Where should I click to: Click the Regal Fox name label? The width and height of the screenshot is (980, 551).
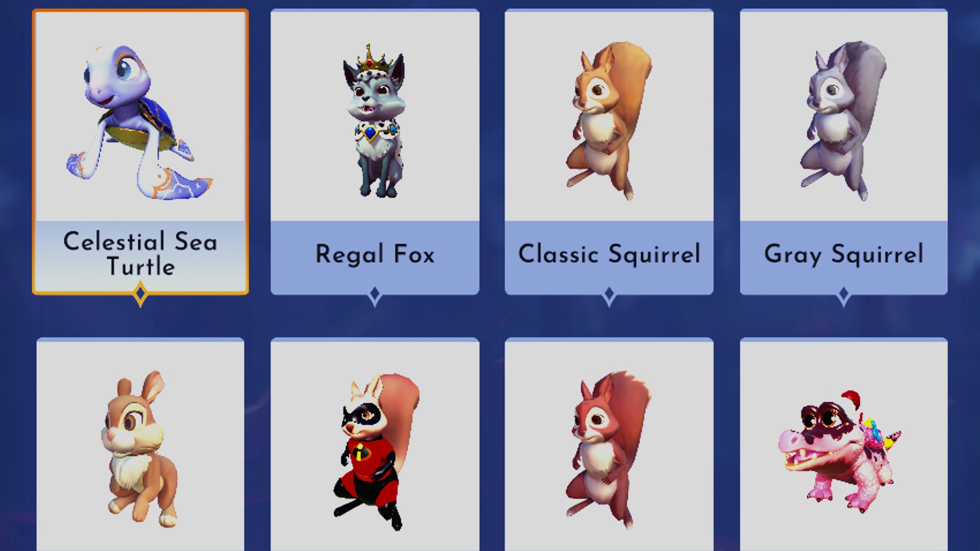(x=375, y=254)
